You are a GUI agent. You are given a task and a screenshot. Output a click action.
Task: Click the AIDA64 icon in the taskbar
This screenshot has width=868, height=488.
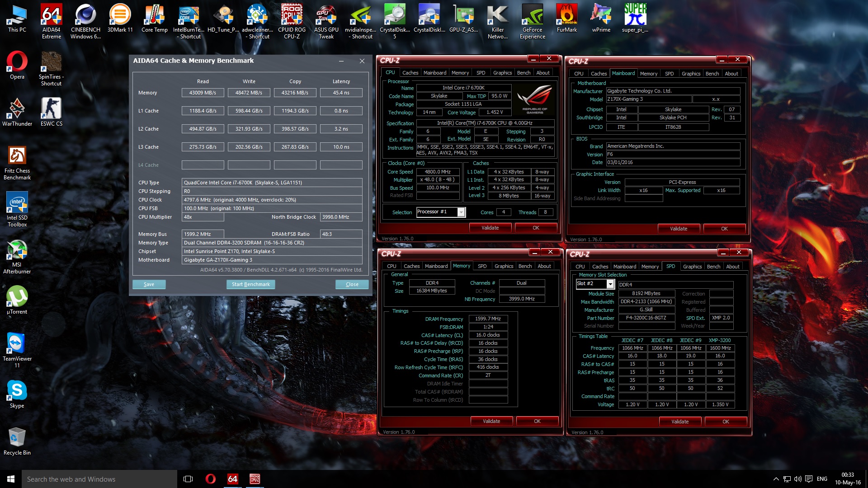(232, 479)
